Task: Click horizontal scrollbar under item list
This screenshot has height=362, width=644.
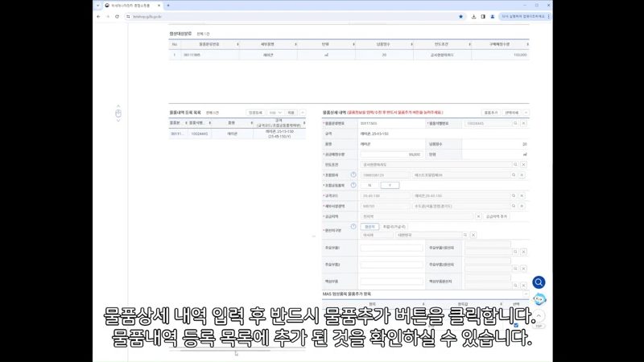Action: point(225,350)
